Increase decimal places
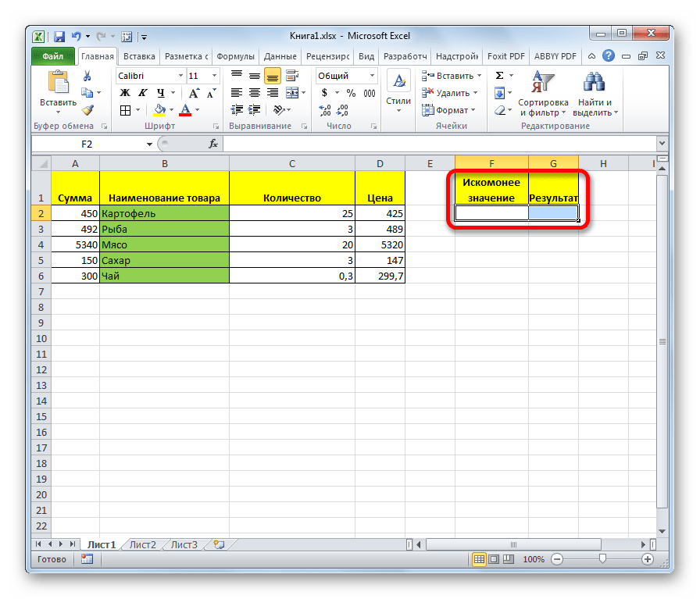This screenshot has height=599, width=700. (325, 110)
